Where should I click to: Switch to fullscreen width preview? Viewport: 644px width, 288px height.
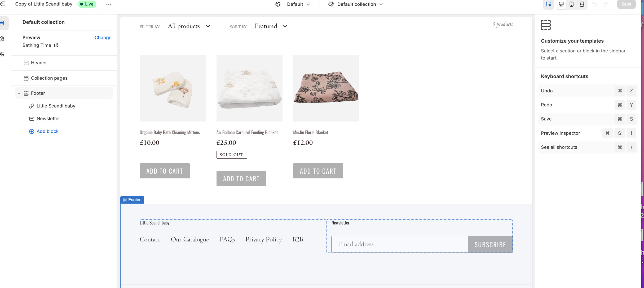[x=582, y=4]
